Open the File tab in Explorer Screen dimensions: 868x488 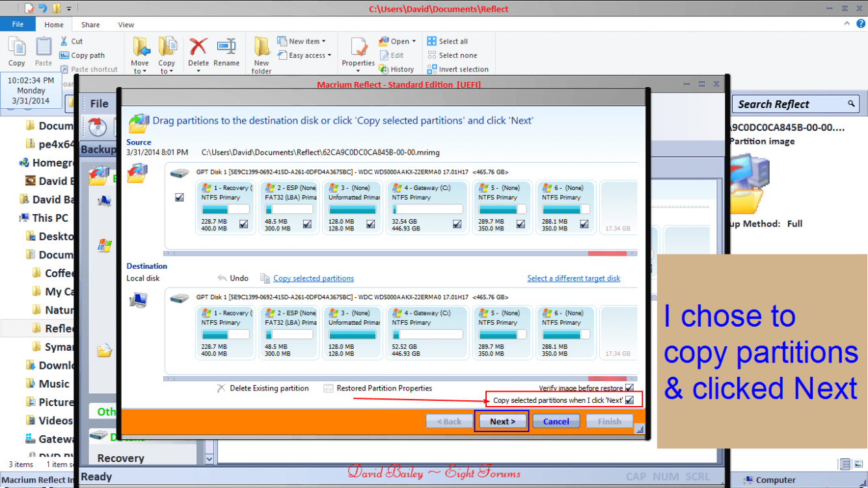[x=18, y=24]
